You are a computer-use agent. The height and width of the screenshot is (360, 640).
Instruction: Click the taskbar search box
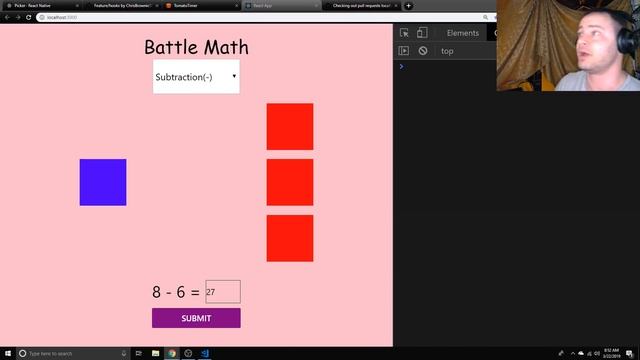(73, 353)
